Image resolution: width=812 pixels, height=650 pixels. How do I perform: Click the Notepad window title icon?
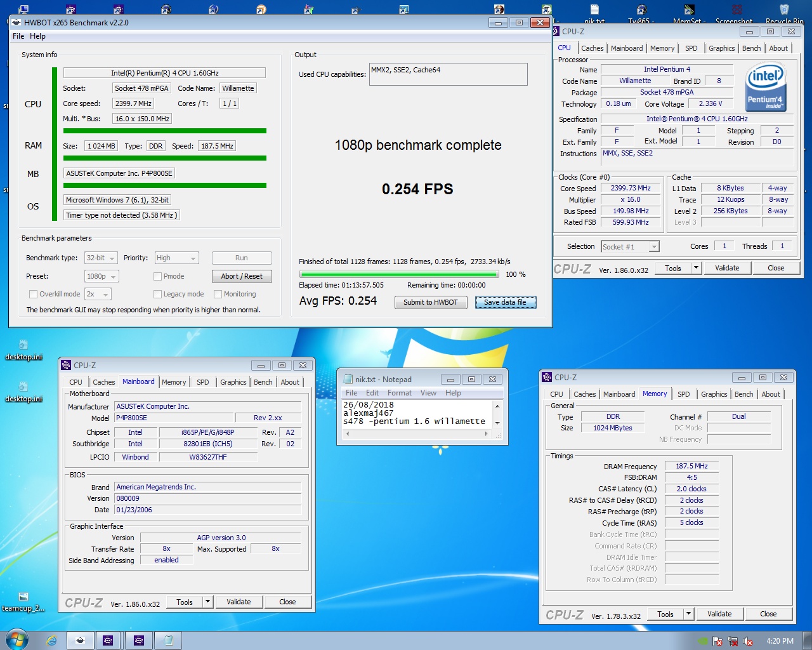348,379
